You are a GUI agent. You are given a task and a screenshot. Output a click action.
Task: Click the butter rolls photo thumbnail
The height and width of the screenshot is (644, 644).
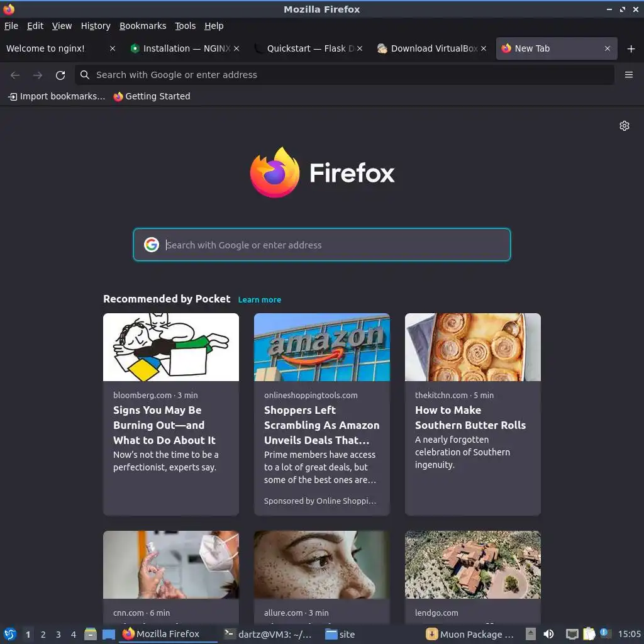[x=473, y=347]
